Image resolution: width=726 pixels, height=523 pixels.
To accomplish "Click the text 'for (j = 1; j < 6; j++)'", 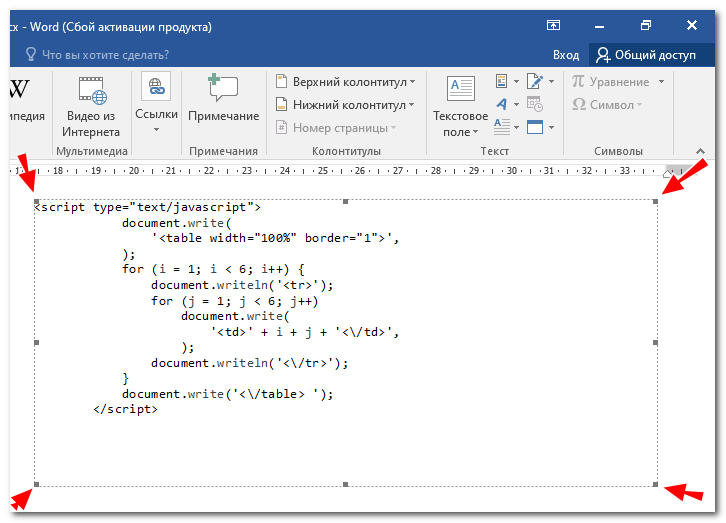I will 235,301.
